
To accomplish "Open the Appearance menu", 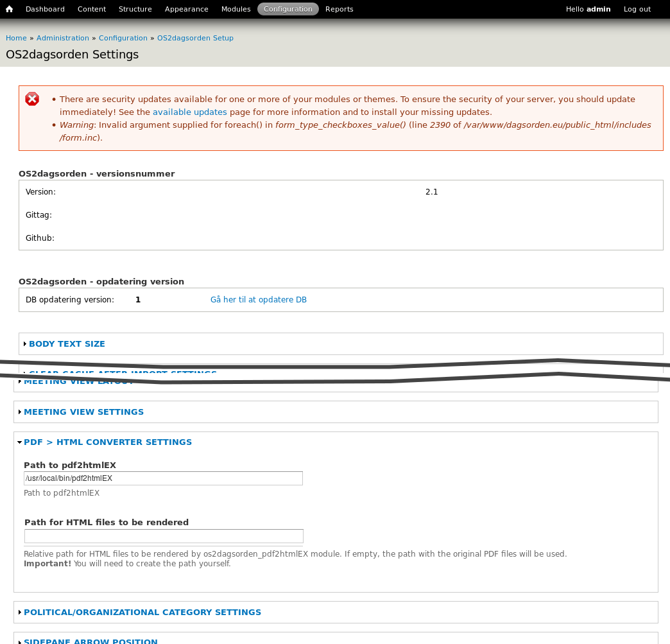I will pos(186,9).
